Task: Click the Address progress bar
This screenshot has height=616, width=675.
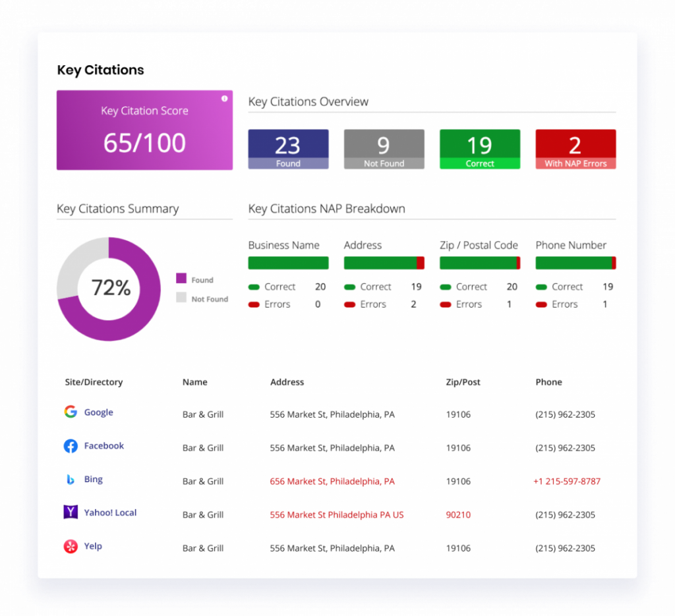Action: (x=384, y=263)
